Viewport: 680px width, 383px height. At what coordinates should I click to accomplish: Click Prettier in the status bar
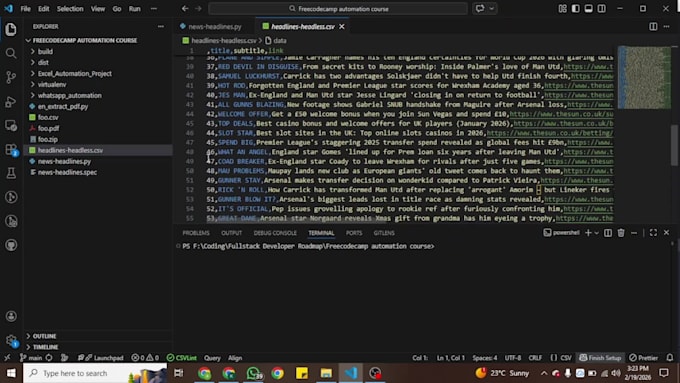[x=644, y=358]
